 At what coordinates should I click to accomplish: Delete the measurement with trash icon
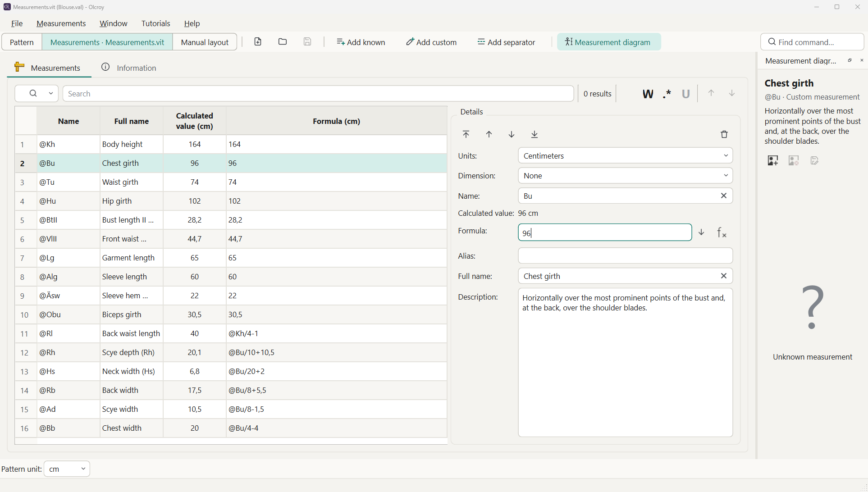pyautogui.click(x=724, y=134)
